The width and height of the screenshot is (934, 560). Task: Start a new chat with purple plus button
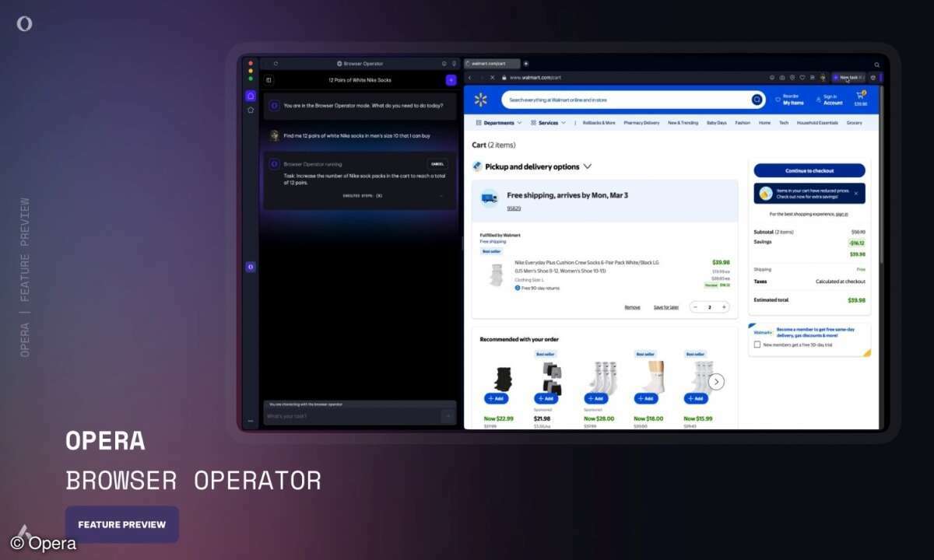point(451,80)
